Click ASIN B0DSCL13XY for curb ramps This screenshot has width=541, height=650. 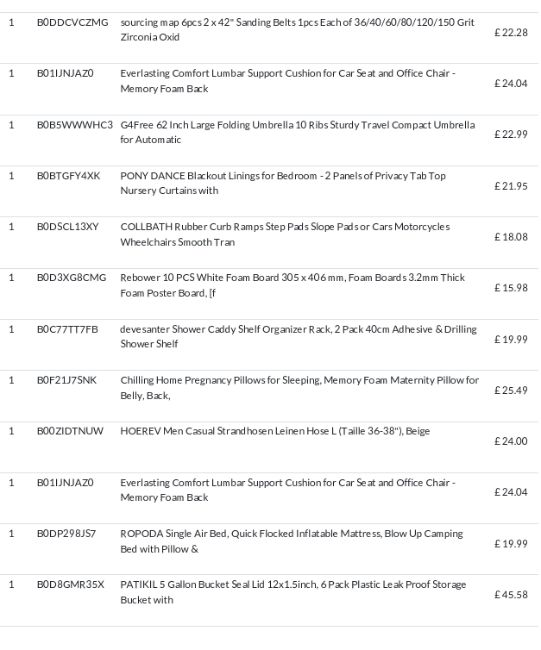68,227
